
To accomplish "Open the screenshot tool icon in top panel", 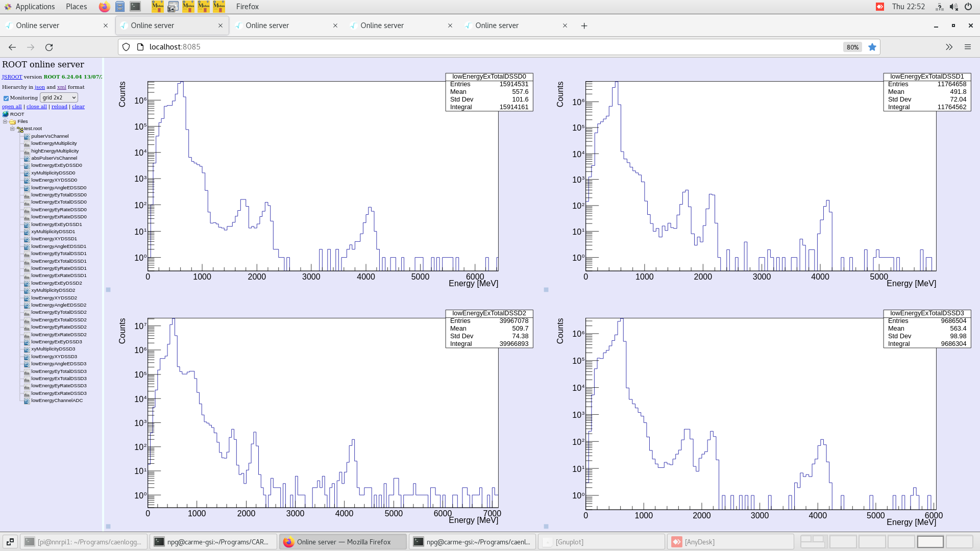I will (x=173, y=7).
